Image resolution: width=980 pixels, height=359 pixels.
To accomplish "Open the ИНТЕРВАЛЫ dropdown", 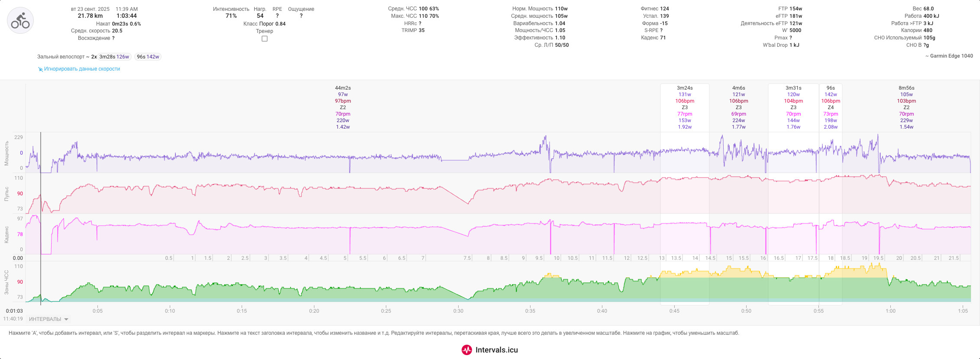I will (48, 319).
